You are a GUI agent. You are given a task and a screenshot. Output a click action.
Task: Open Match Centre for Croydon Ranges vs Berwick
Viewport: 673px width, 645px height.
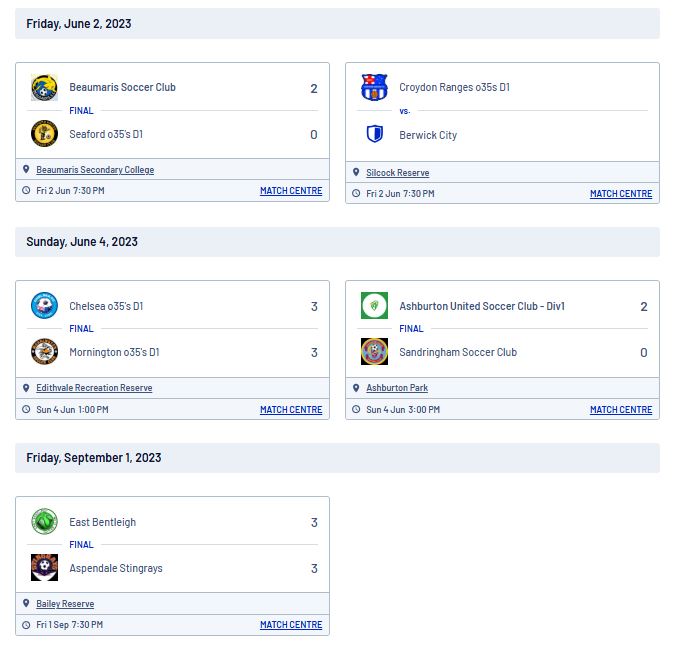(x=621, y=194)
